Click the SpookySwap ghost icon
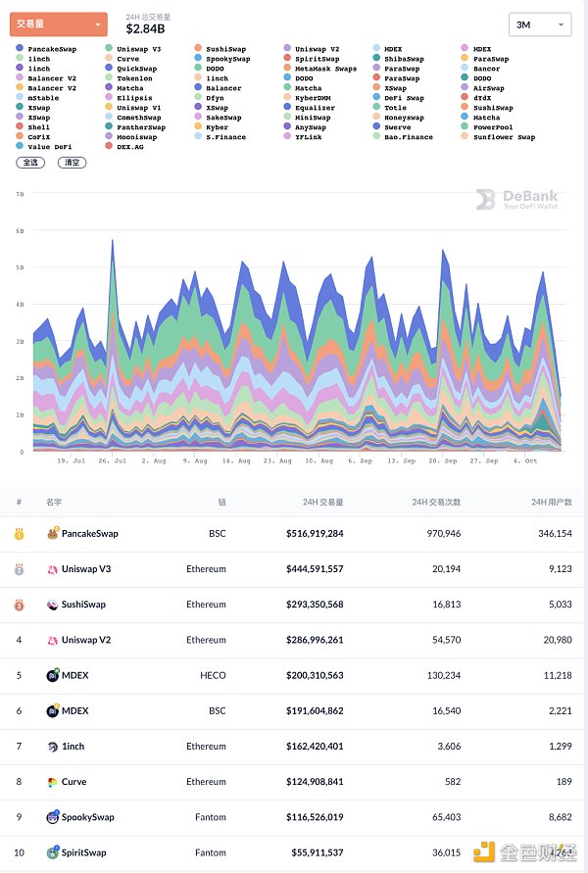 click(53, 817)
